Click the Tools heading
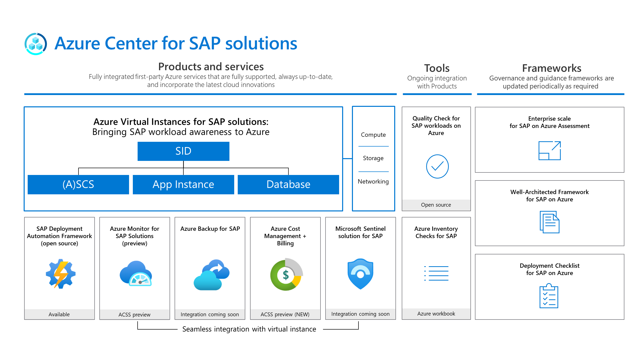The width and height of the screenshot is (644, 362). click(437, 68)
